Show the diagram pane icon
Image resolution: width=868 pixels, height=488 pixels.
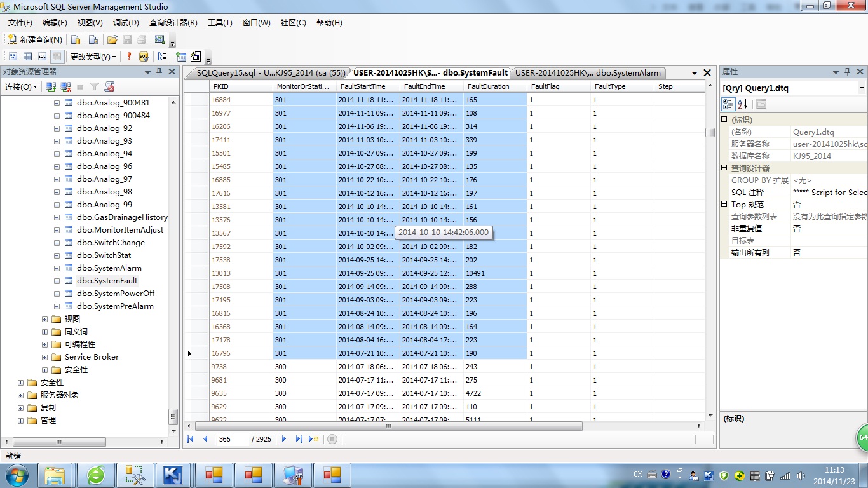(x=11, y=57)
